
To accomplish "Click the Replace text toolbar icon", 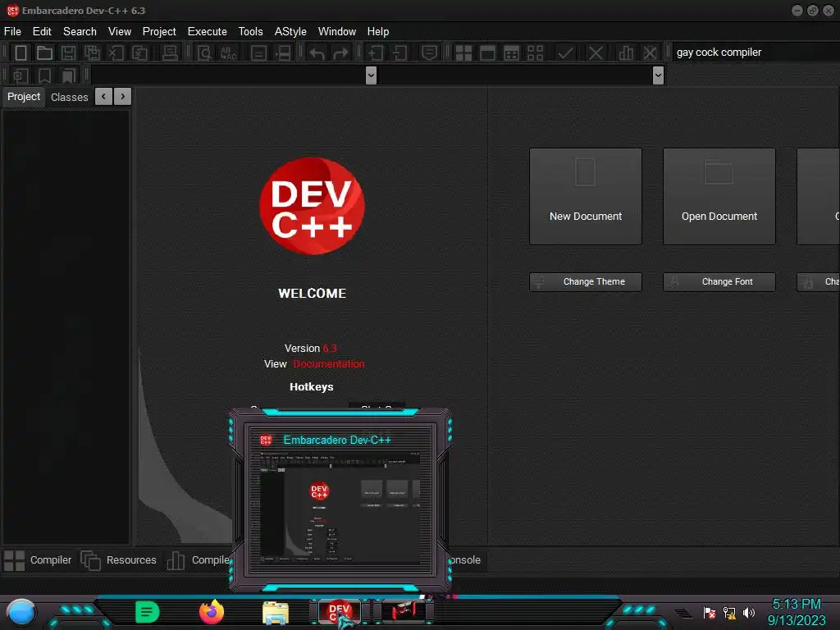I will [229, 52].
